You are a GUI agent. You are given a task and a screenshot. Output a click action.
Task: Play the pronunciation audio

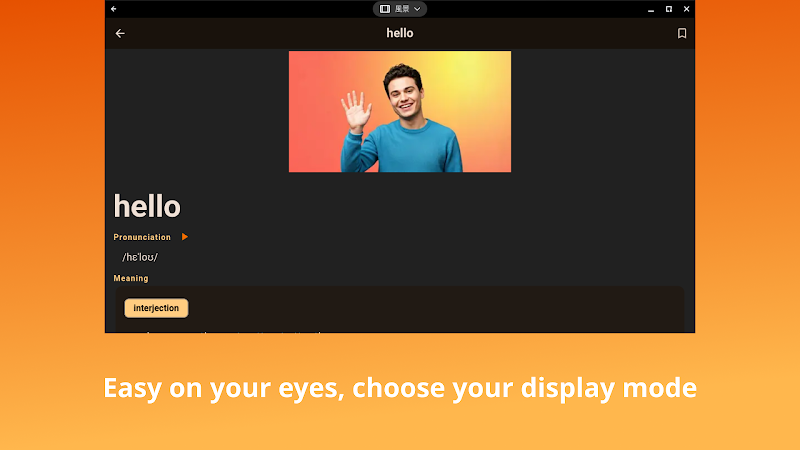click(x=185, y=237)
